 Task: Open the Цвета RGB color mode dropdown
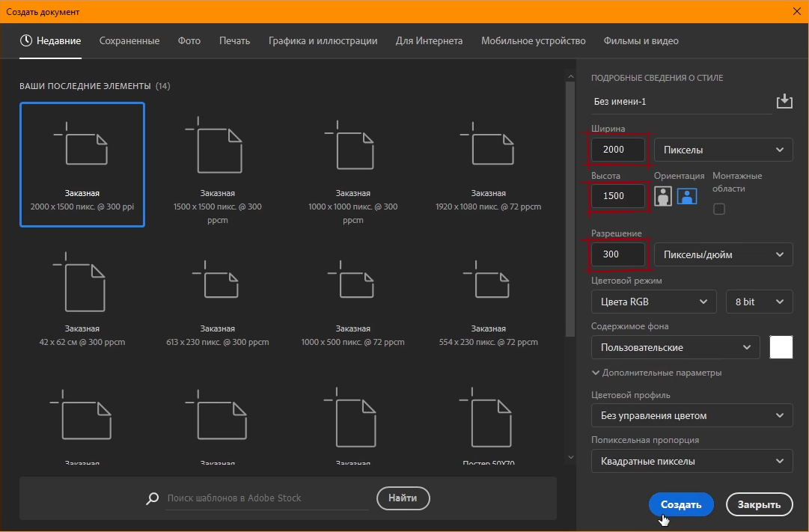(x=653, y=302)
